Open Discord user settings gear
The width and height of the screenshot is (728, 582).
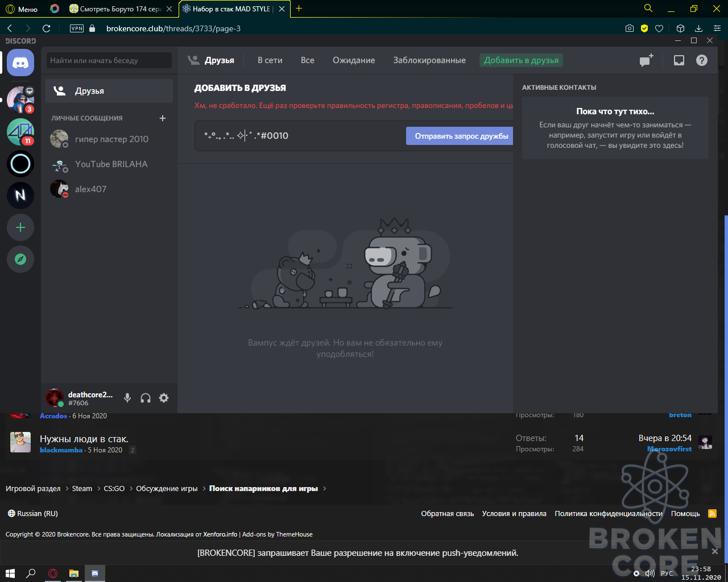164,398
